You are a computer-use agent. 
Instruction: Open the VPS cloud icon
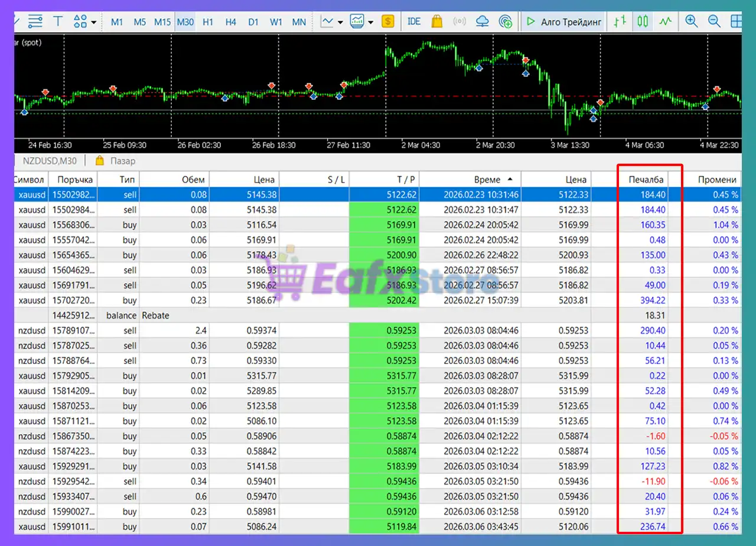point(483,21)
